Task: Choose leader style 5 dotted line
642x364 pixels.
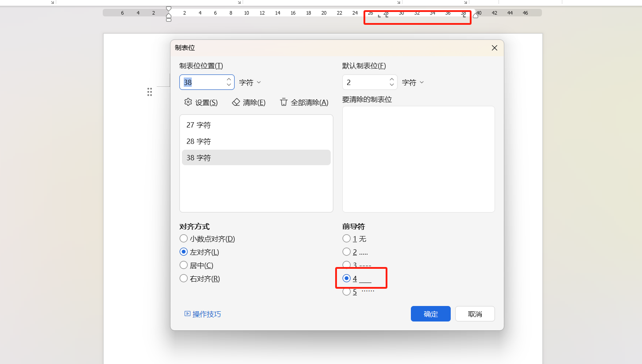Action: pyautogui.click(x=347, y=291)
